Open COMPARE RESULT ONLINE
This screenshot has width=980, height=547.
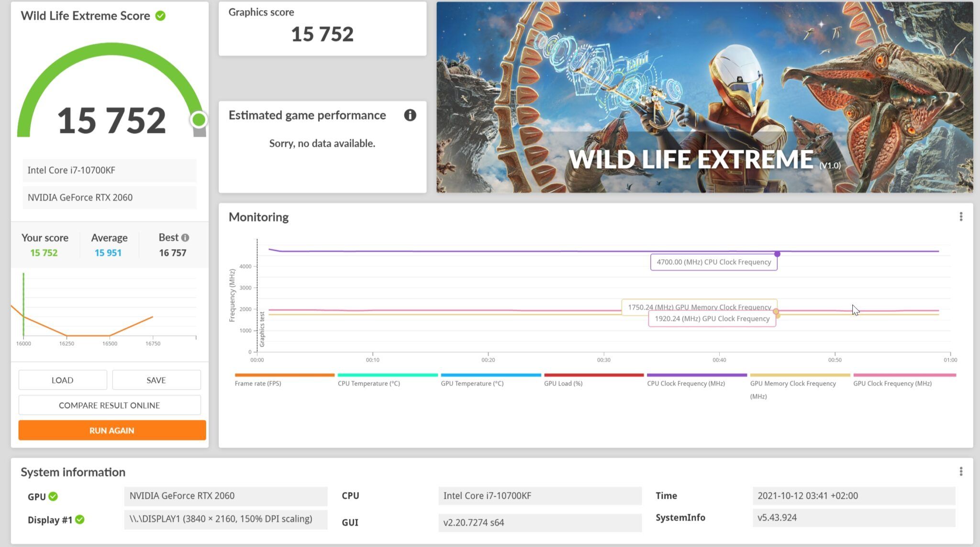pos(110,405)
